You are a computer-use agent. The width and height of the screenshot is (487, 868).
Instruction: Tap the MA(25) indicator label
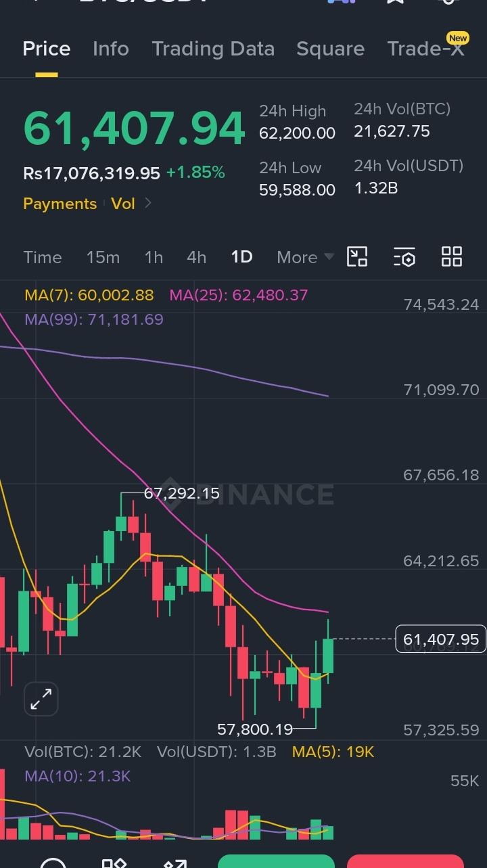238,295
